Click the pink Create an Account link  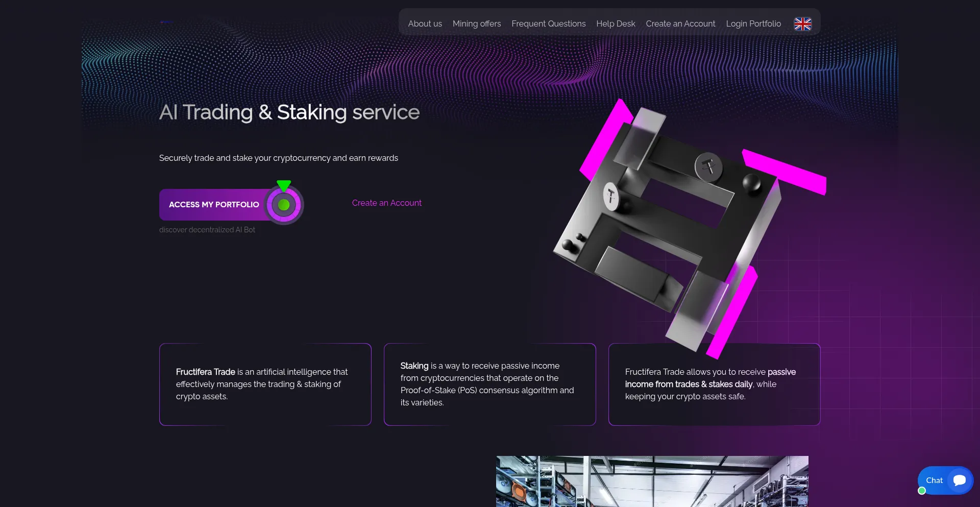[387, 203]
